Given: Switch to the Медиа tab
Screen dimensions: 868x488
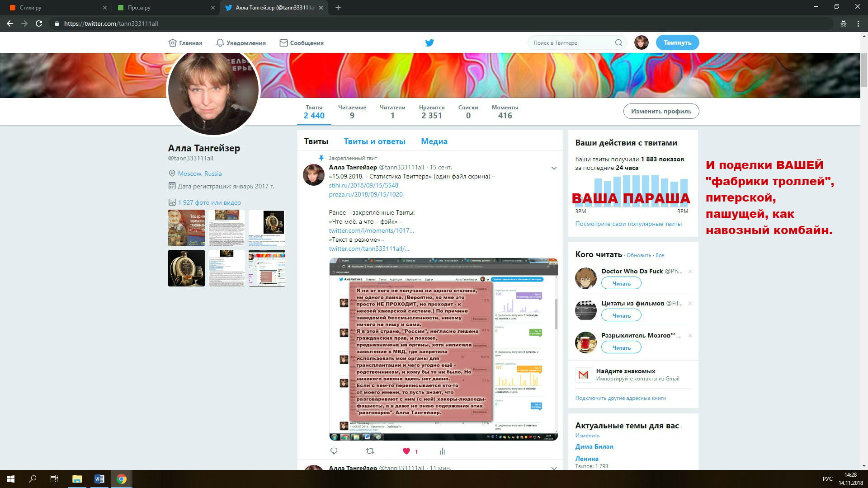Looking at the screenshot, I should tap(434, 141).
